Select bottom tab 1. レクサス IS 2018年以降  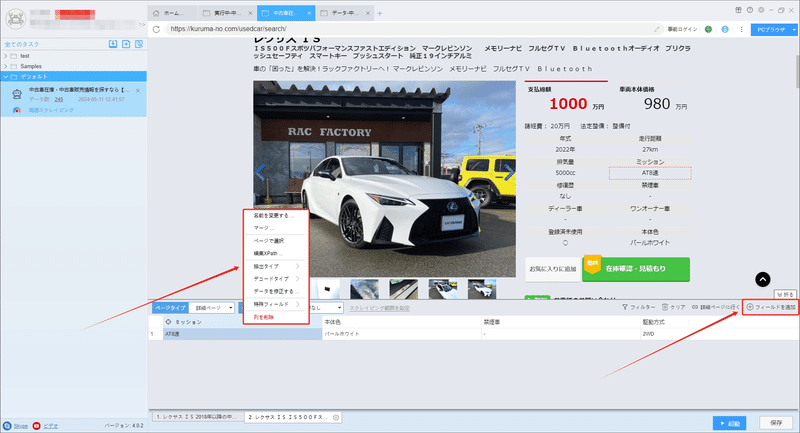pos(197,417)
